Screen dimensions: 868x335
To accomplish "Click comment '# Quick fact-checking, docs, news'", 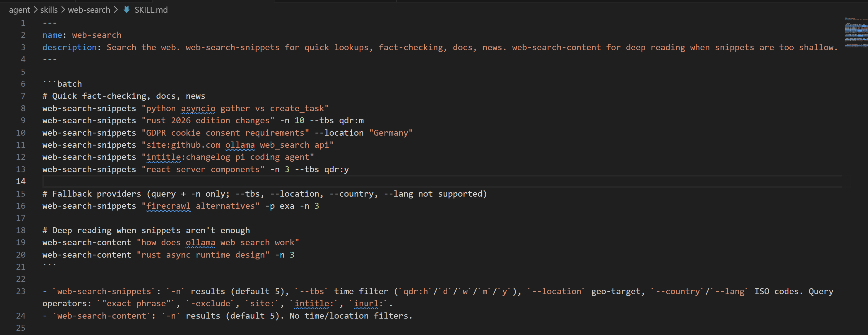I will 124,96.
